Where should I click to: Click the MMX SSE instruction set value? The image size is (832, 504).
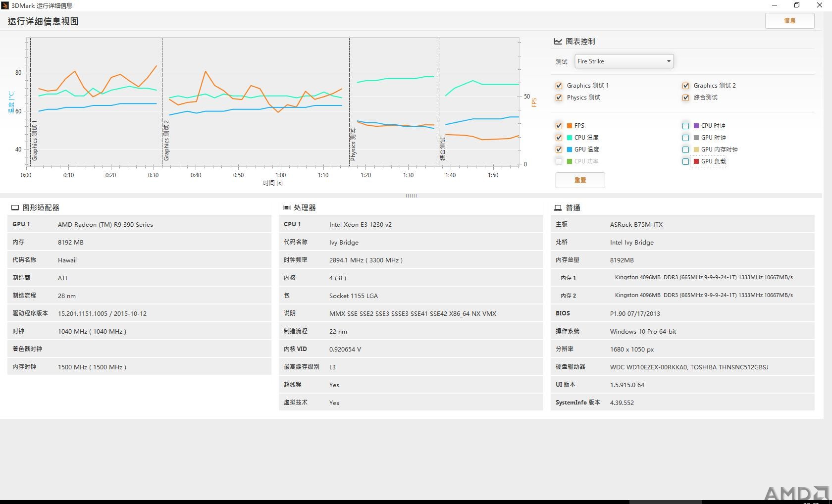[413, 314]
